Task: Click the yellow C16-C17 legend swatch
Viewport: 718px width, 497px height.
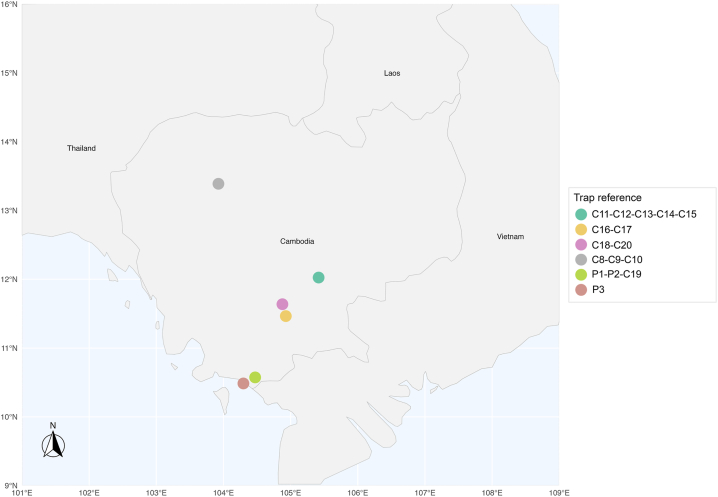Action: 581,229
